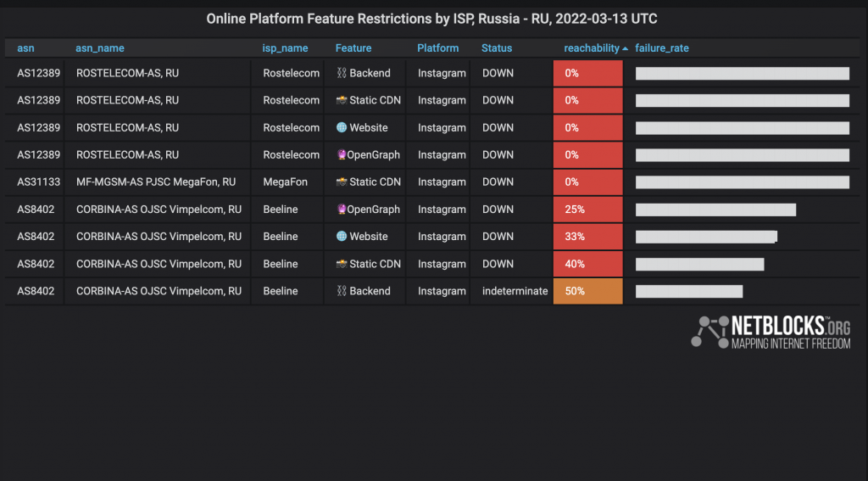Click the Static CDN icon in MegaFon row
The width and height of the screenshot is (868, 481).
tap(342, 182)
